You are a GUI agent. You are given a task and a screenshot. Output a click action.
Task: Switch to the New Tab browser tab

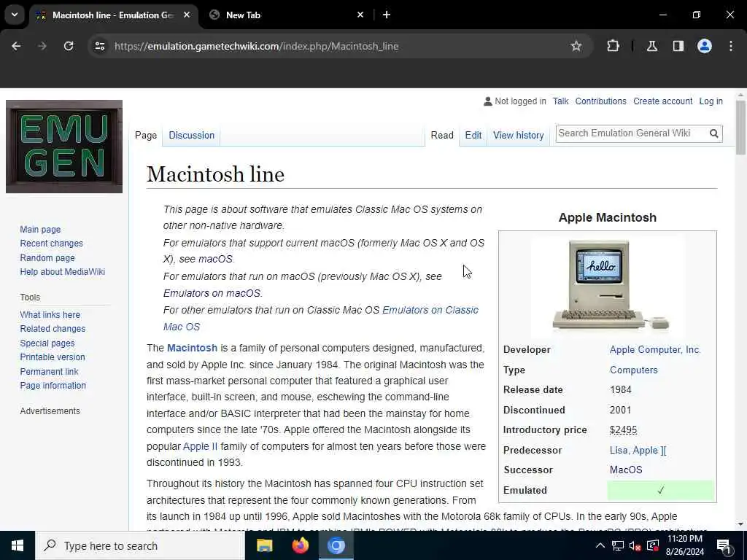285,15
